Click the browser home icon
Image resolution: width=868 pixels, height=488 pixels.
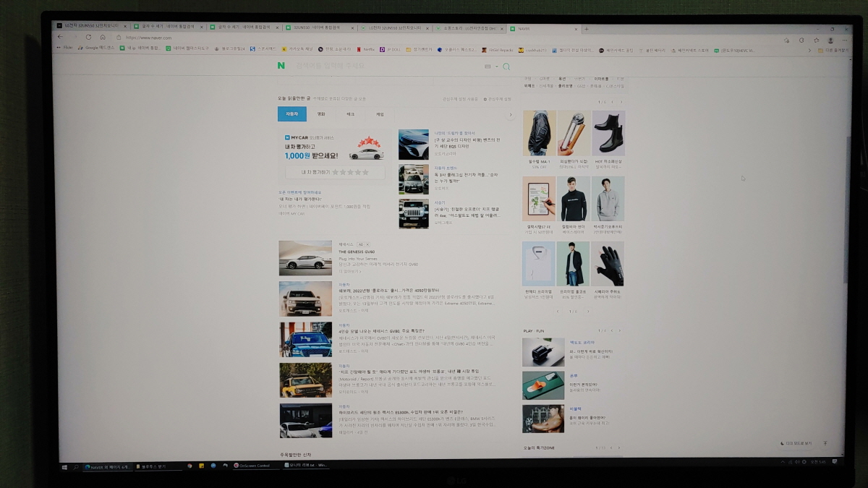(103, 37)
